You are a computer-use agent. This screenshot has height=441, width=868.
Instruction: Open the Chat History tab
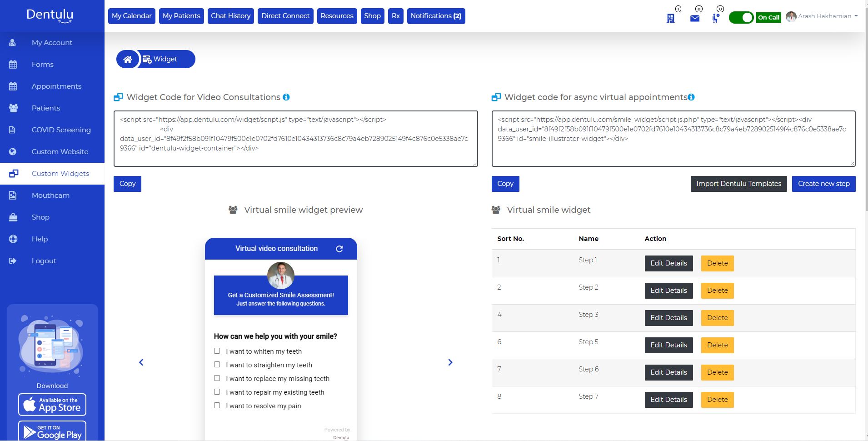point(231,16)
